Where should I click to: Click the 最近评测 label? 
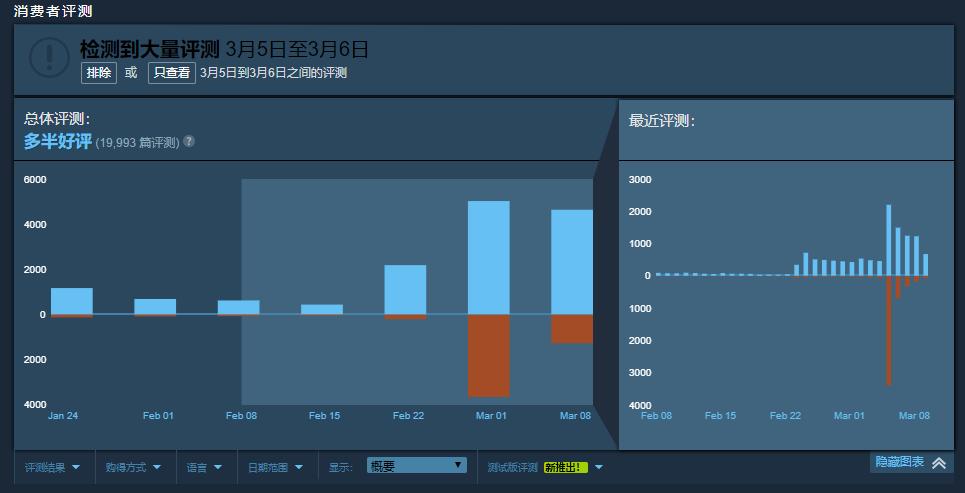pyautogui.click(x=662, y=121)
